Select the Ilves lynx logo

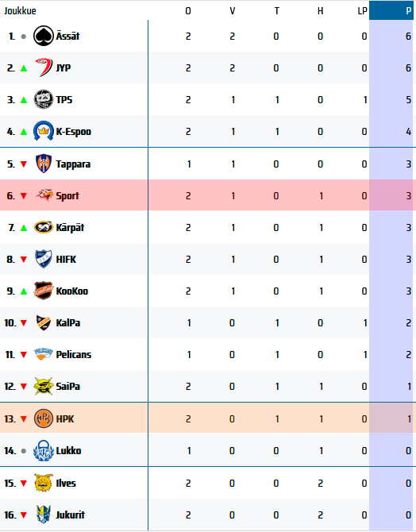point(44,483)
